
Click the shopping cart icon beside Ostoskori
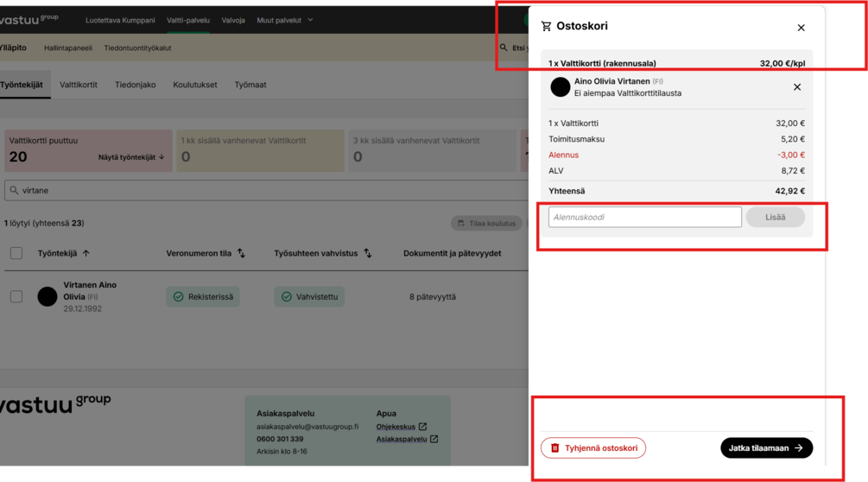(x=547, y=26)
